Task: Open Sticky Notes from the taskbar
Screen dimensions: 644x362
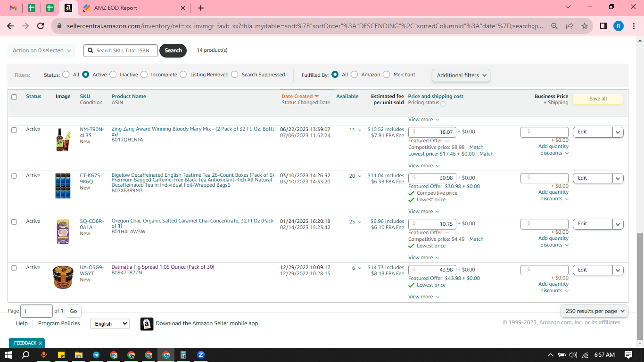Action: coord(61,355)
